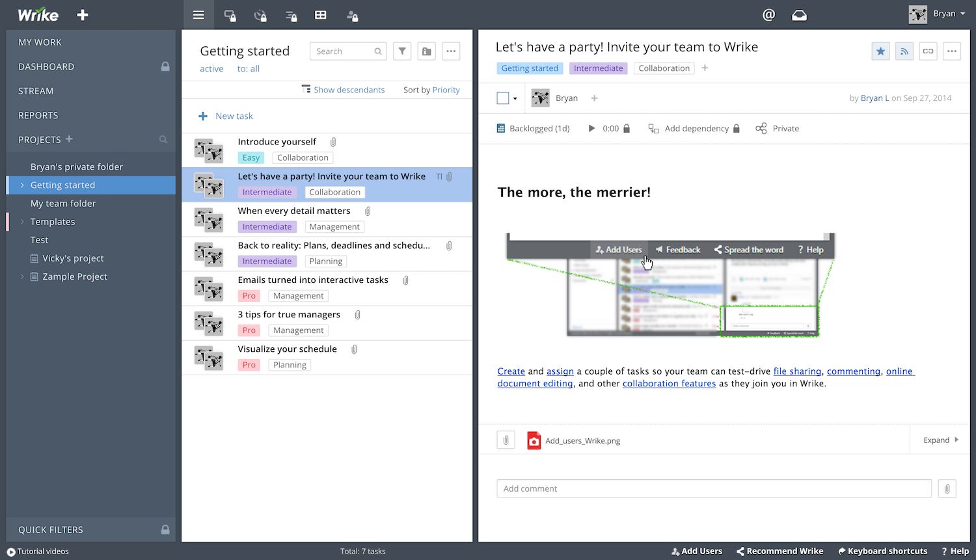This screenshot has height=560, width=976.
Task: Open Vicky's project
Action: pos(73,258)
